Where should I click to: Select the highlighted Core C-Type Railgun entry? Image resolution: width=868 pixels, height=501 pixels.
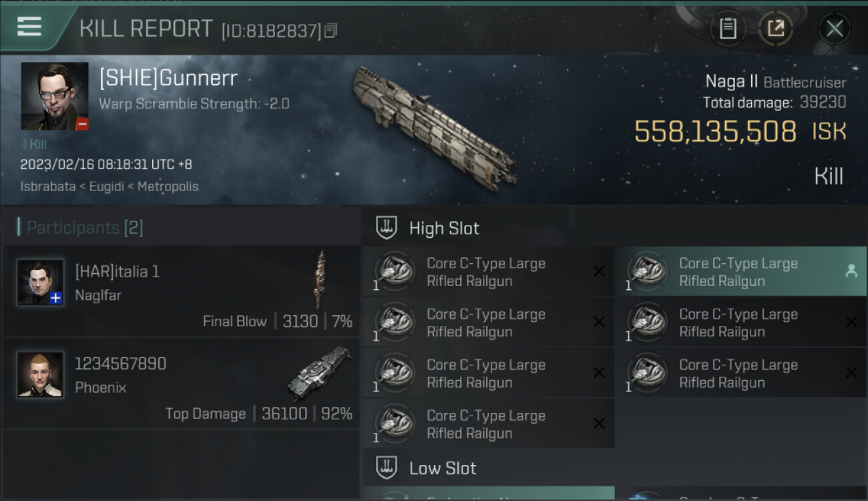[740, 272]
